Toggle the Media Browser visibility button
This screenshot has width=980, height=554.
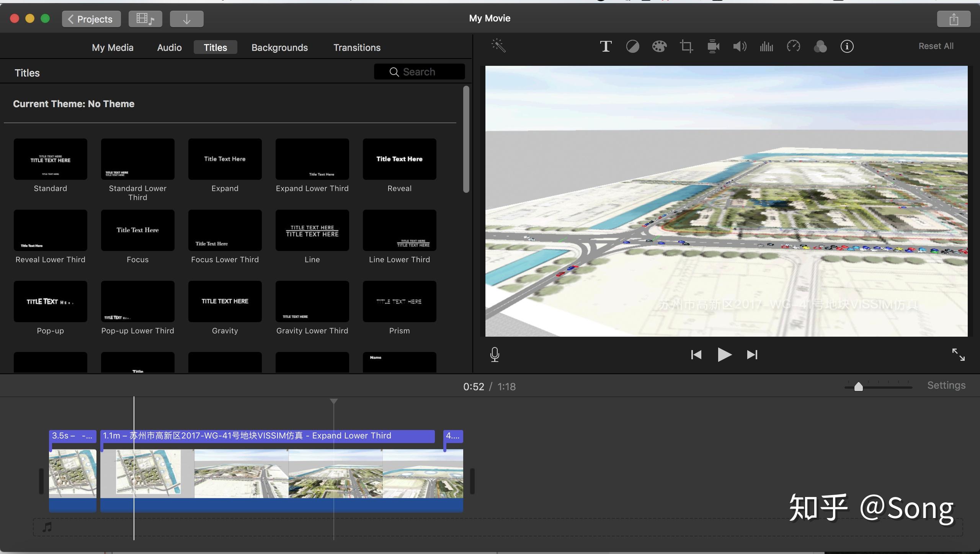(x=145, y=19)
